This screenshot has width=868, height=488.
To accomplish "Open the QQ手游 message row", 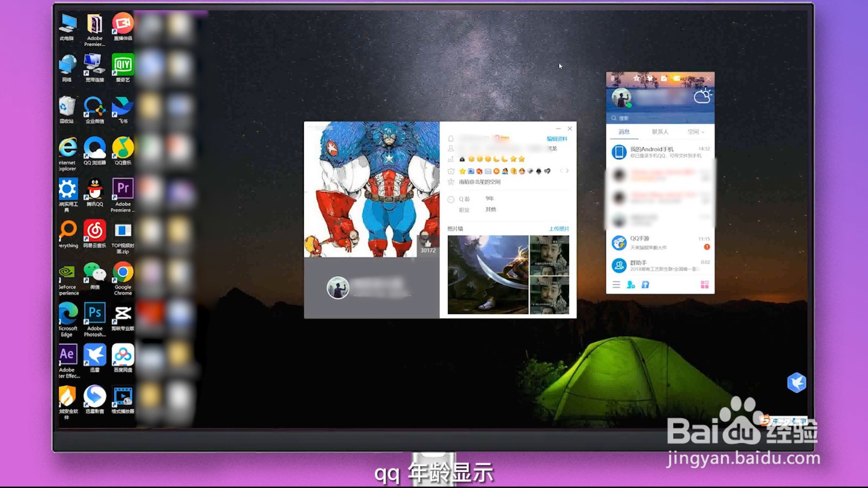I will [660, 242].
